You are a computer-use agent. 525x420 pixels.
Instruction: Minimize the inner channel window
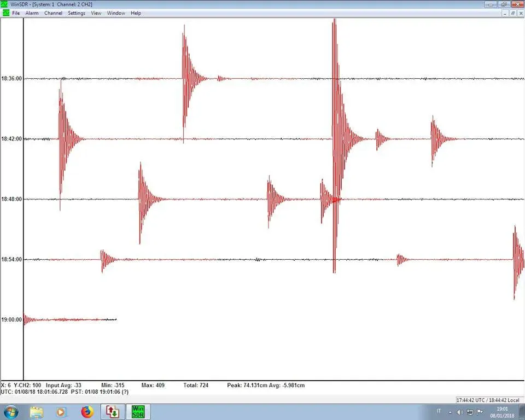(x=505, y=13)
